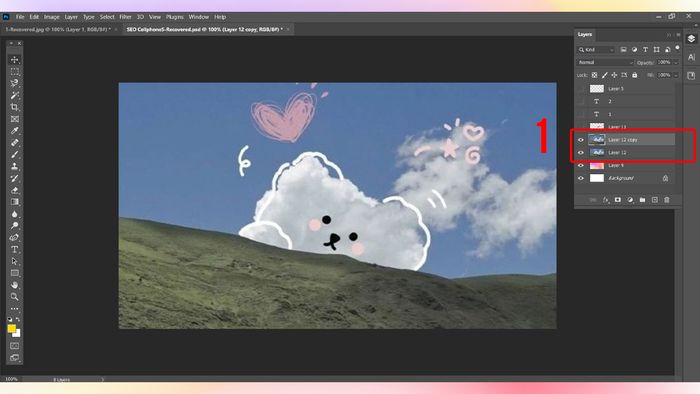Open the Layers panel menu

pyautogui.click(x=678, y=35)
